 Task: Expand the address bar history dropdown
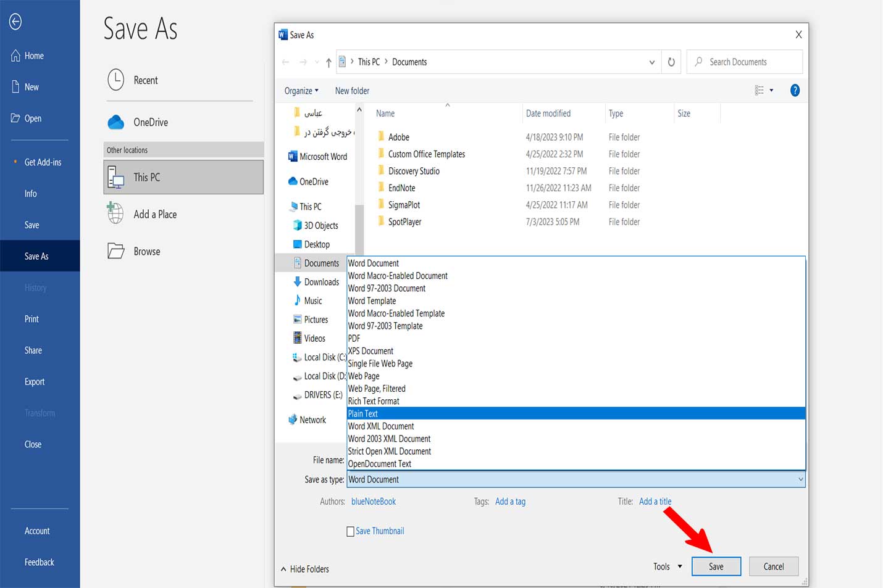652,62
